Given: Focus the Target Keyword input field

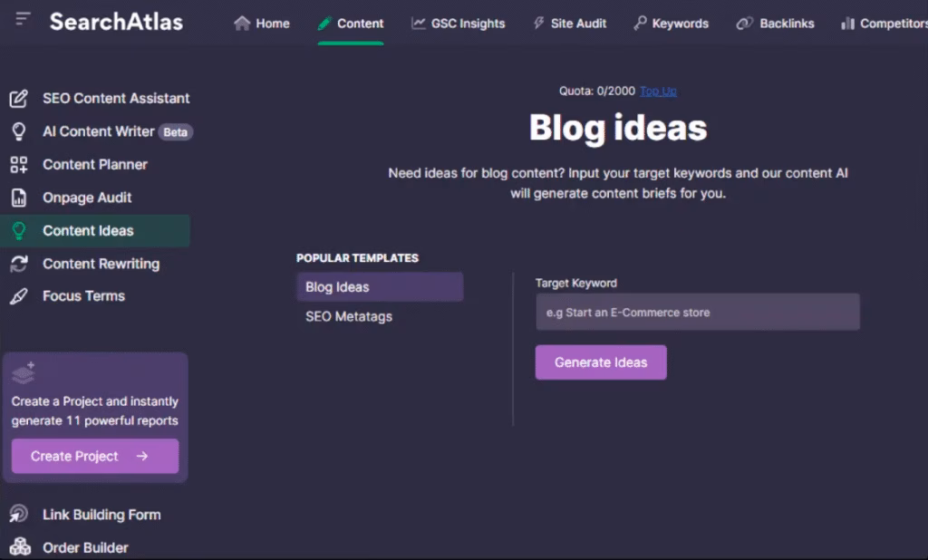Looking at the screenshot, I should [697, 313].
